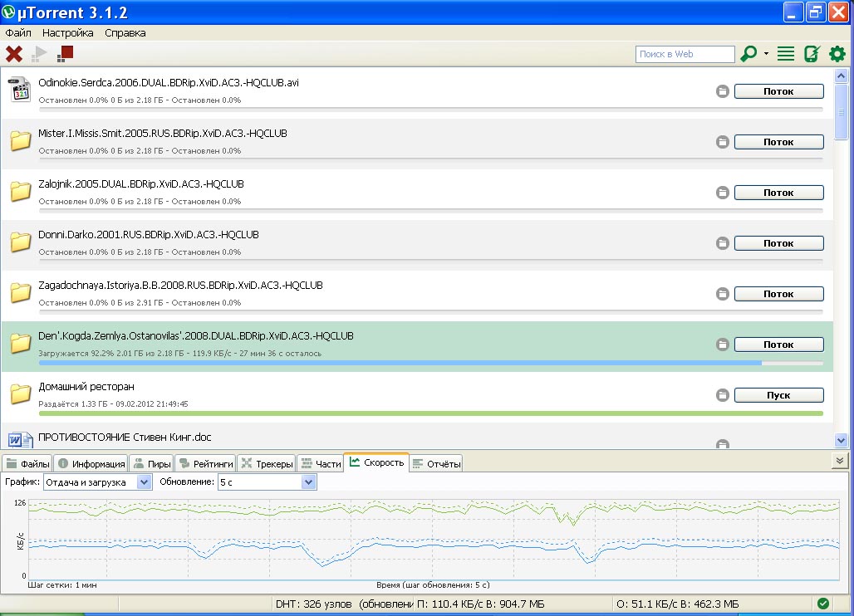
Task: Click the folder icon of Den'.Kogda.Zemlya torrent
Action: 20,343
